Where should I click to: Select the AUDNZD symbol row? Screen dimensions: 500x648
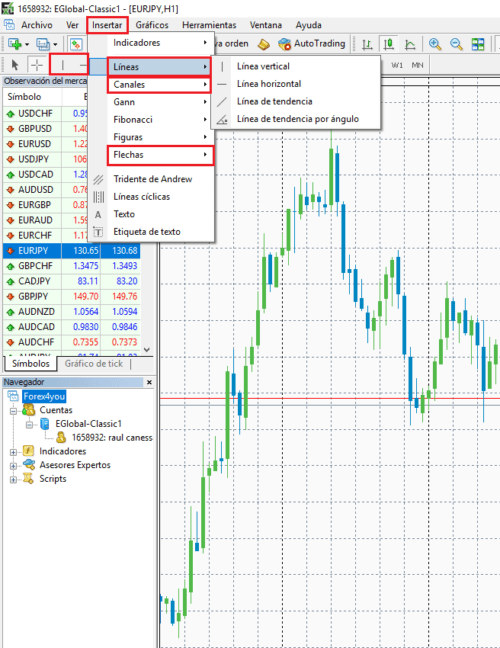click(71, 312)
